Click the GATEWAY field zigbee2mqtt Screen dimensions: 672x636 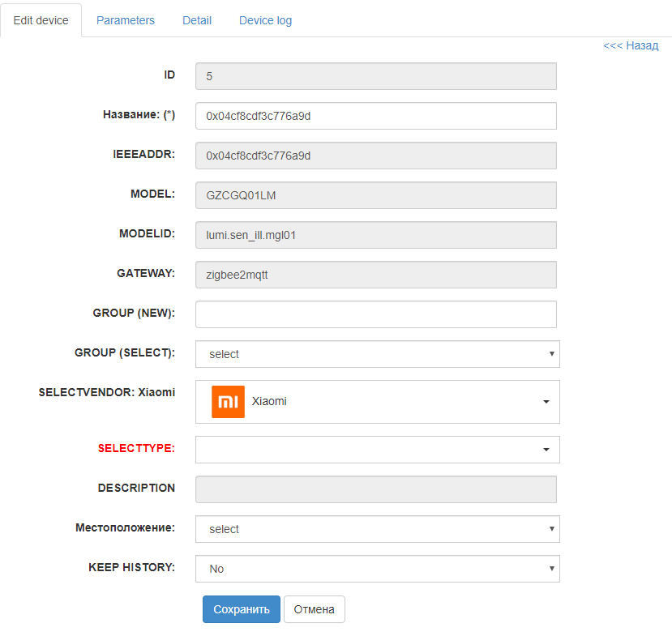tap(375, 275)
